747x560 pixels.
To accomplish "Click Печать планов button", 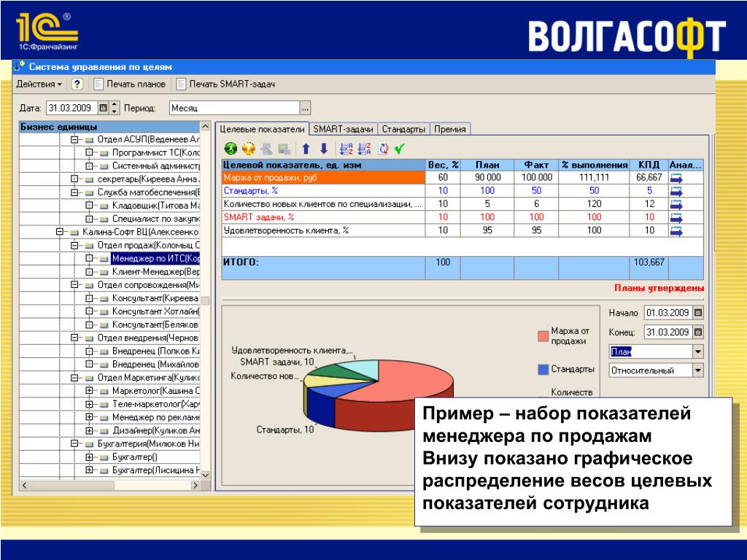I will (x=130, y=85).
